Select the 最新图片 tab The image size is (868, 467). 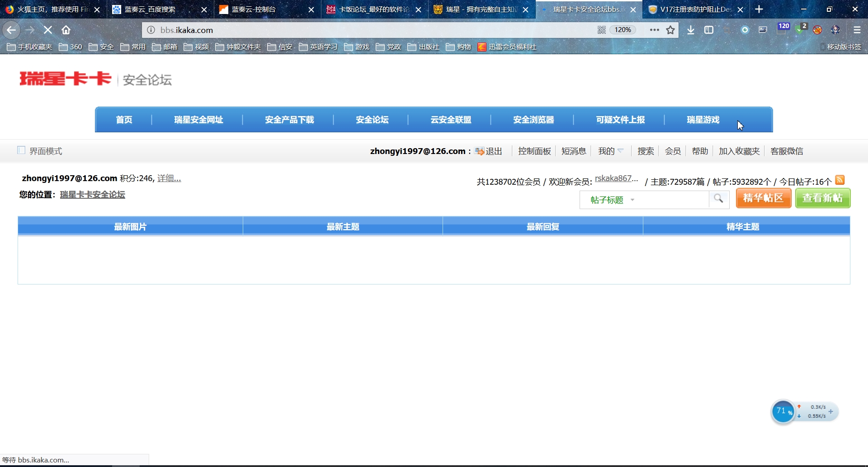[x=130, y=226]
